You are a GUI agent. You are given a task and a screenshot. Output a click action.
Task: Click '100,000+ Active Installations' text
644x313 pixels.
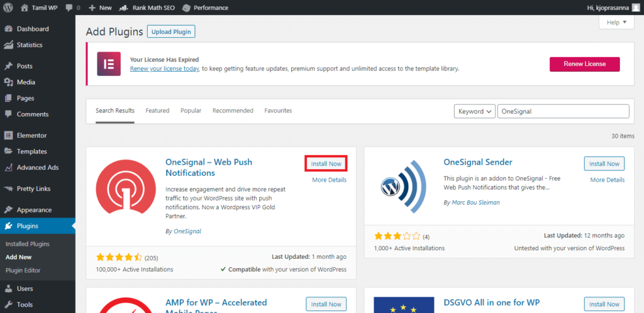click(135, 270)
